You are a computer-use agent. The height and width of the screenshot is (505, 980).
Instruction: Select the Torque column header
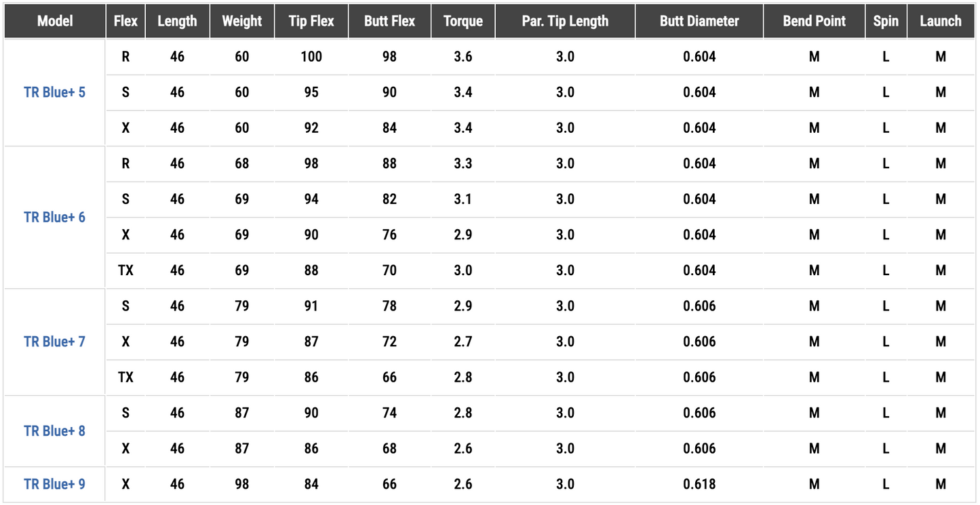[x=463, y=21]
